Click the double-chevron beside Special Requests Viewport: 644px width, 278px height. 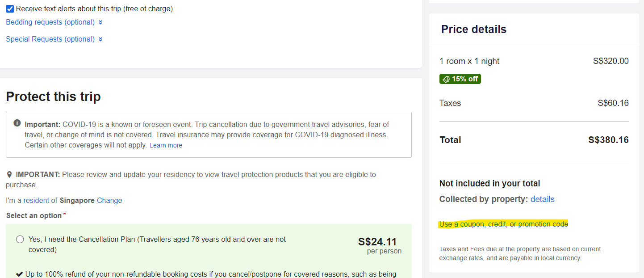pos(101,39)
